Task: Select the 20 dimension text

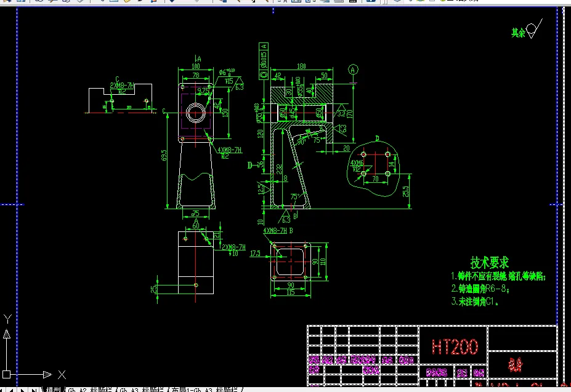Action: click(346, 148)
